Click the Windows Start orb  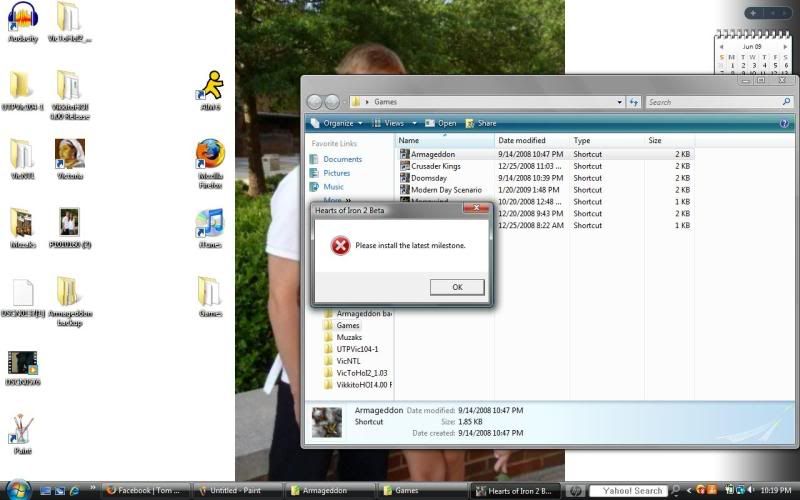click(18, 490)
